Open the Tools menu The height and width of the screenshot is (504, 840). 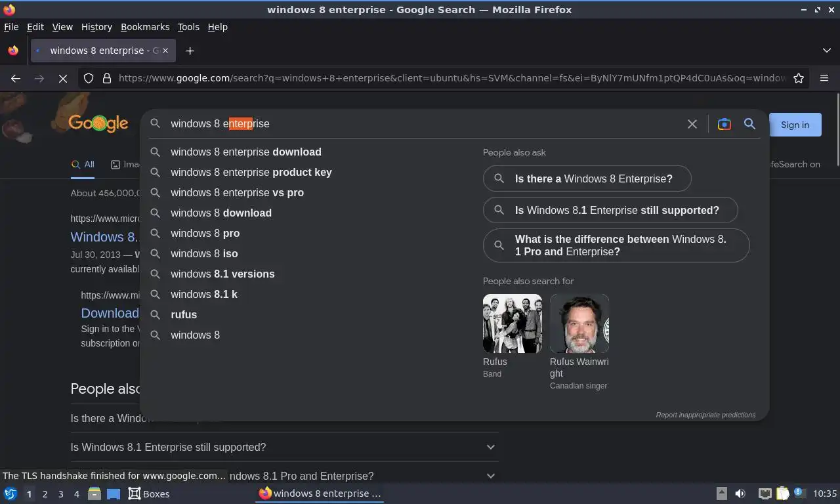click(188, 27)
